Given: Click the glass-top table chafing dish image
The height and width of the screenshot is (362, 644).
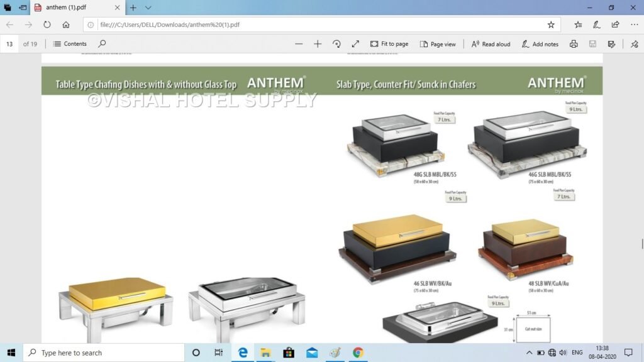Looking at the screenshot, I should (x=247, y=309).
